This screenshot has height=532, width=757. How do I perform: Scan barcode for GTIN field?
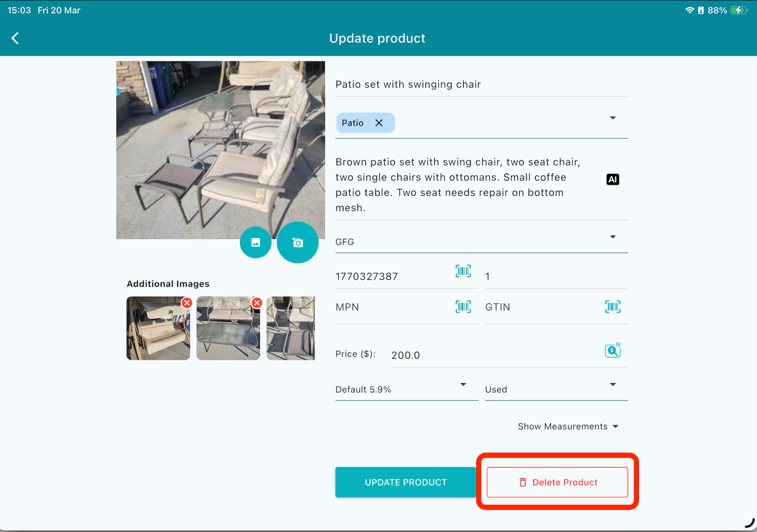[612, 307]
